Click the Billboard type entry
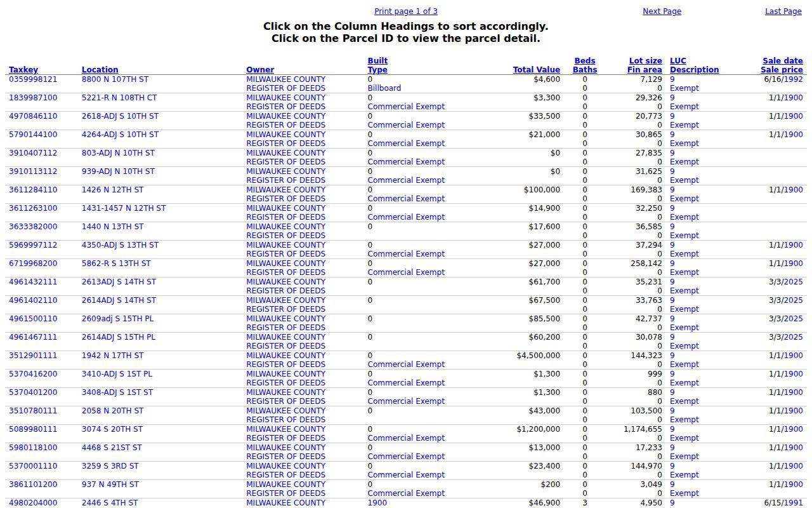The image size is (812, 508). pyautogui.click(x=384, y=88)
